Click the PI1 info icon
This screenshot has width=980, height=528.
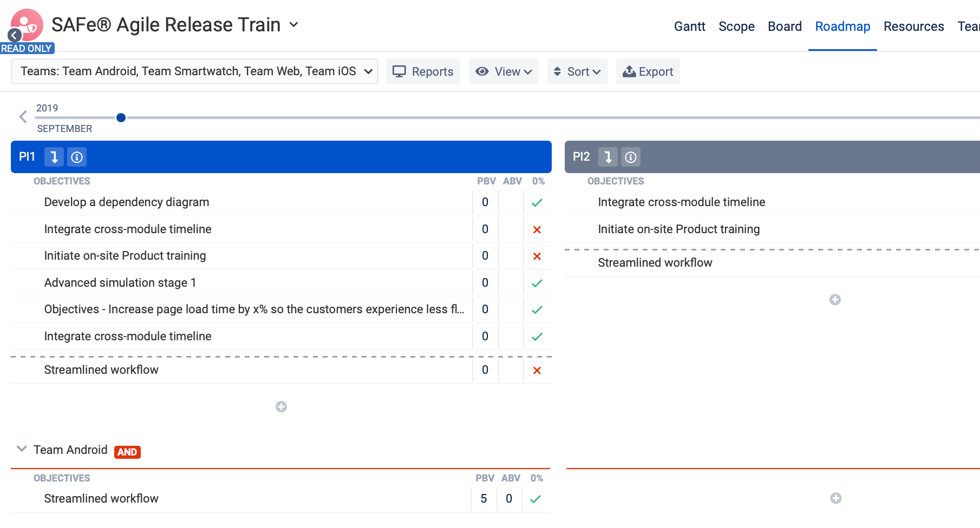77,157
